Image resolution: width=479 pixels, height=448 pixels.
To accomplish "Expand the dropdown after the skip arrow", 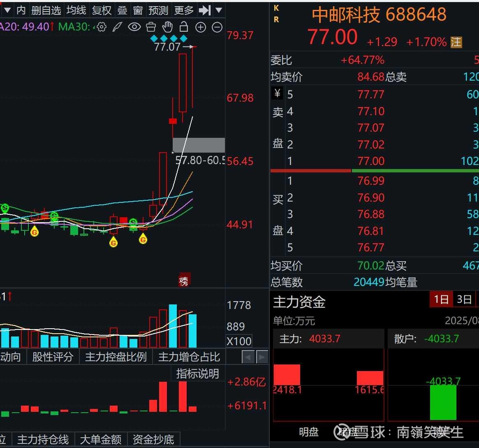I will [x=219, y=10].
